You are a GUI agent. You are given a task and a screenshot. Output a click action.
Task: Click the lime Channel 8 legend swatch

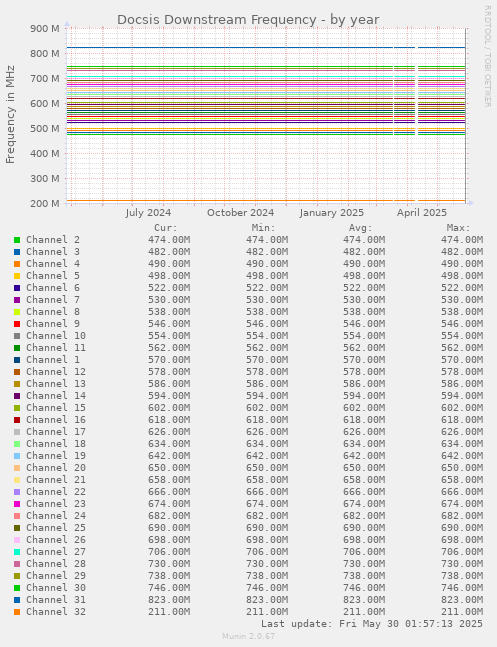[x=17, y=312]
